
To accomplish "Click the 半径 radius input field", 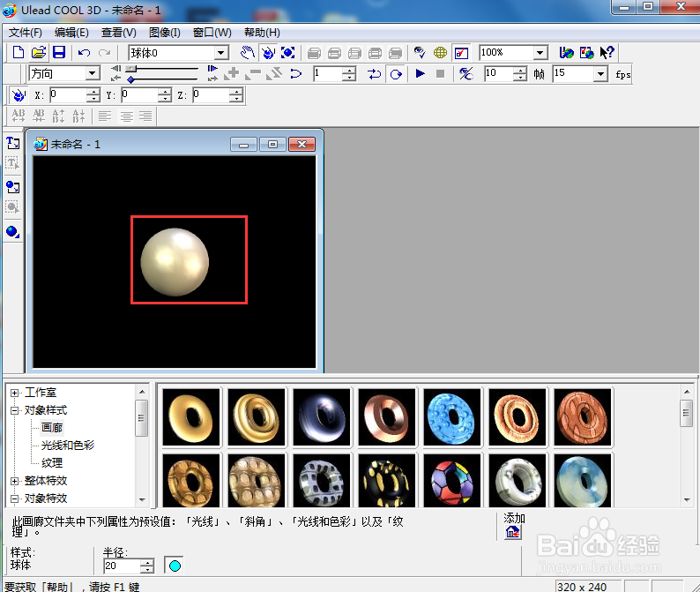I will coord(122,566).
